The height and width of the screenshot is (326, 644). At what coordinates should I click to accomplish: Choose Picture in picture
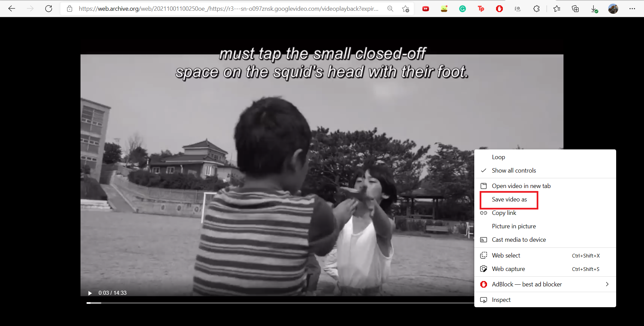click(x=545, y=226)
